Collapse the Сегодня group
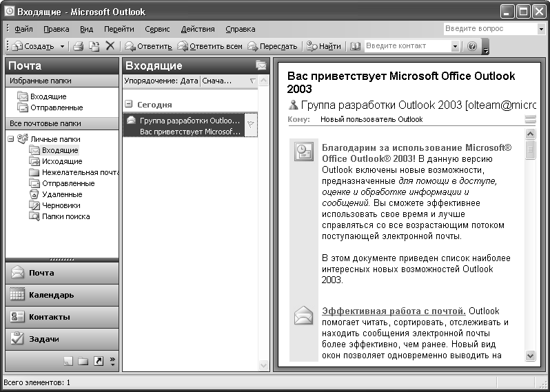The height and width of the screenshot is (392, 550). [x=129, y=104]
